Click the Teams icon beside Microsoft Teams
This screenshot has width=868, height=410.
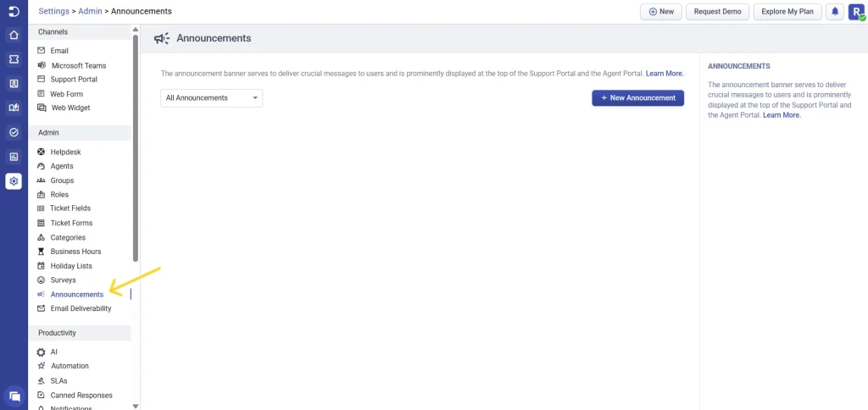(x=41, y=65)
